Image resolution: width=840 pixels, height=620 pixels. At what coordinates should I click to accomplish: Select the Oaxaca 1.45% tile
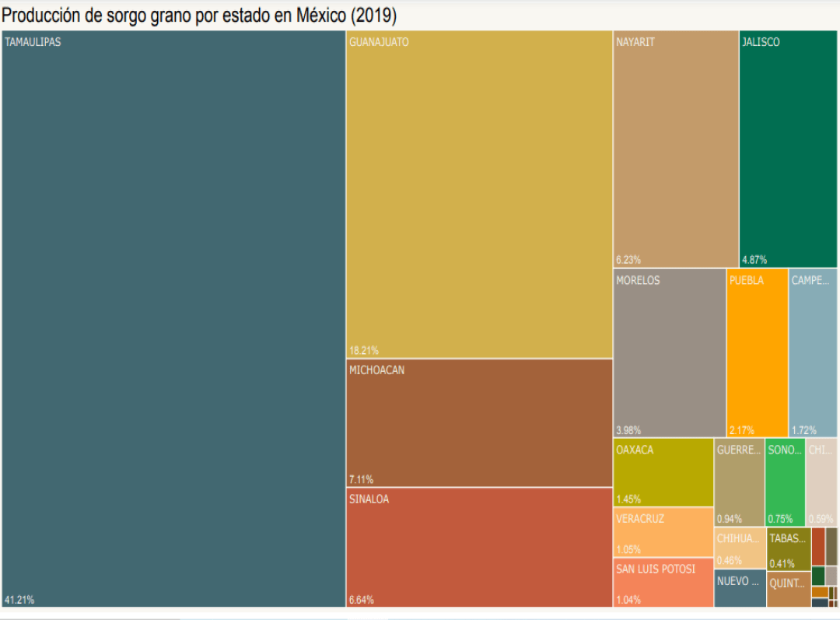[x=663, y=472]
